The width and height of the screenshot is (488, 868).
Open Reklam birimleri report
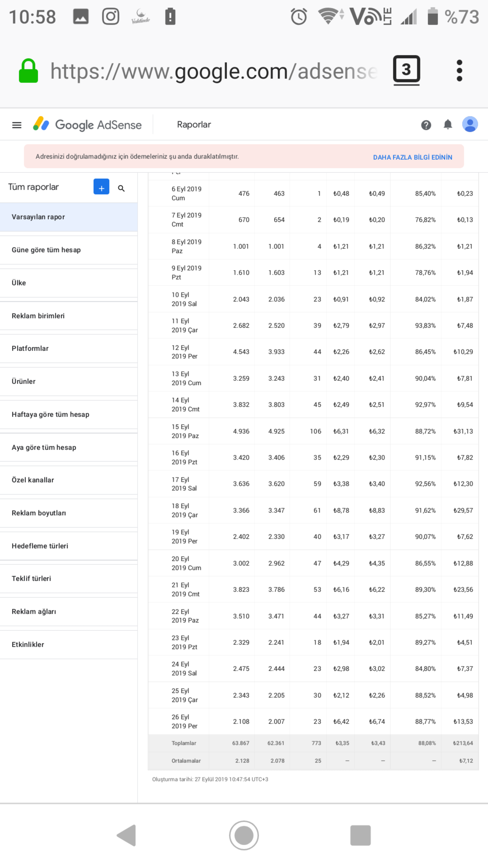(69, 316)
